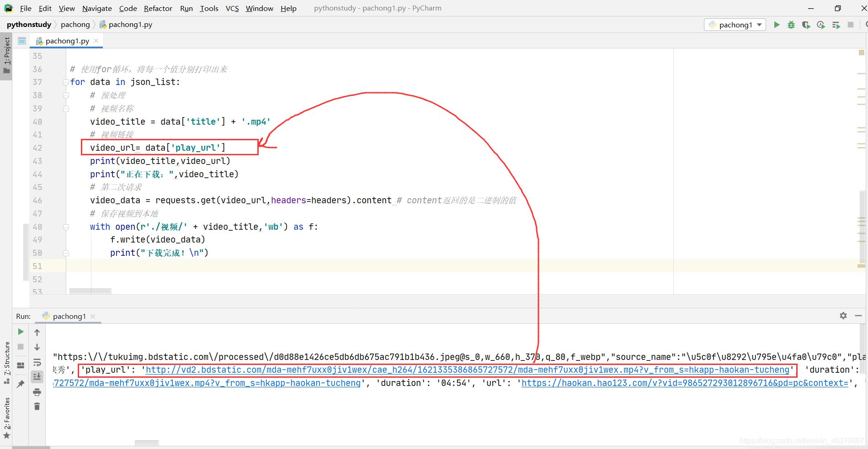The height and width of the screenshot is (449, 868).
Task: Toggle pin tab in Run panel
Action: pyautogui.click(x=21, y=384)
